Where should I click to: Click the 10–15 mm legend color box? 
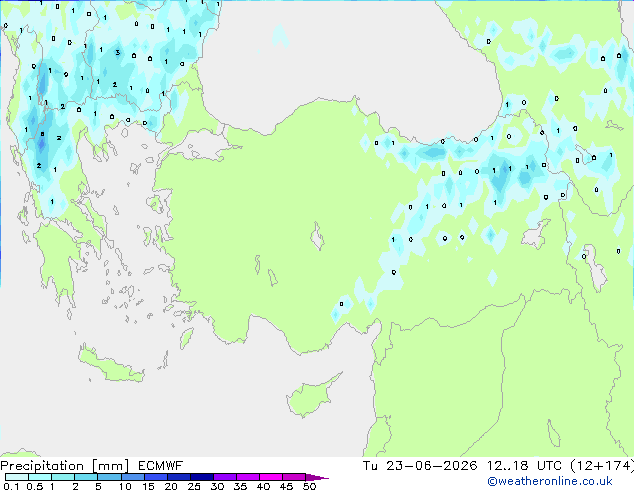coord(132,477)
